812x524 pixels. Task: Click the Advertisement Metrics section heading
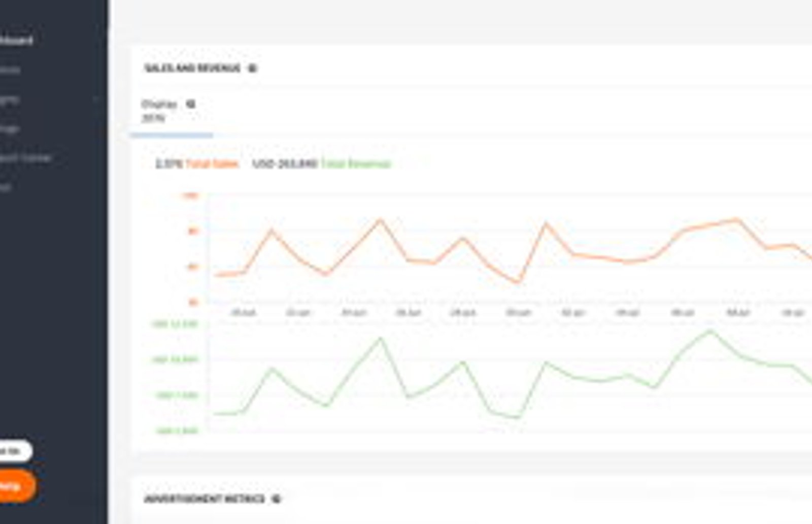pos(205,499)
